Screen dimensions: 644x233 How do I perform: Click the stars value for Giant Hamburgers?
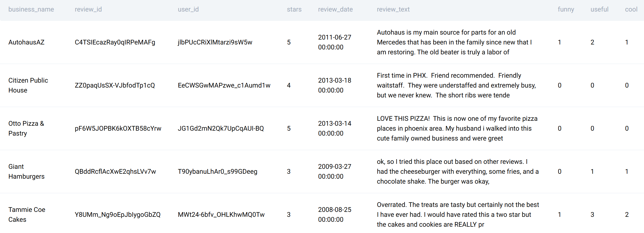point(289,172)
